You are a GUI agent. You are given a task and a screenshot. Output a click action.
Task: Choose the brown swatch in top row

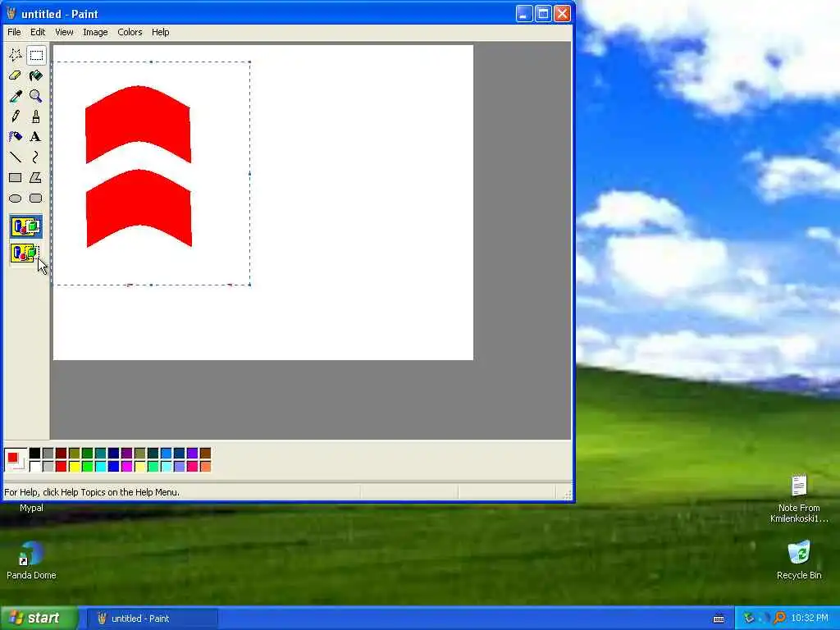coord(205,453)
